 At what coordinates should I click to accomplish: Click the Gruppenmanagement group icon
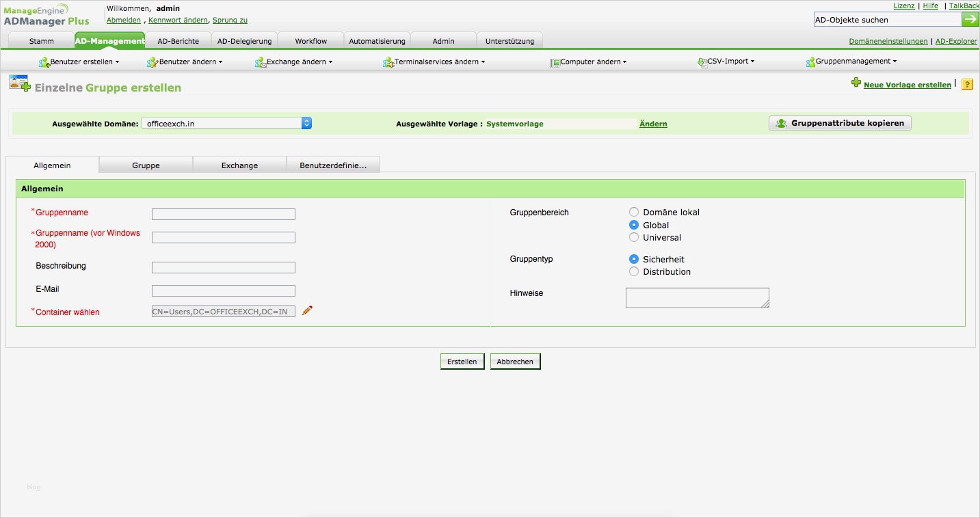coord(810,62)
